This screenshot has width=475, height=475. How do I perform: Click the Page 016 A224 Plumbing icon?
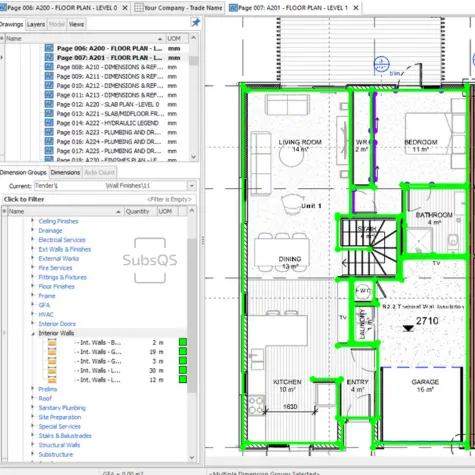[49, 141]
